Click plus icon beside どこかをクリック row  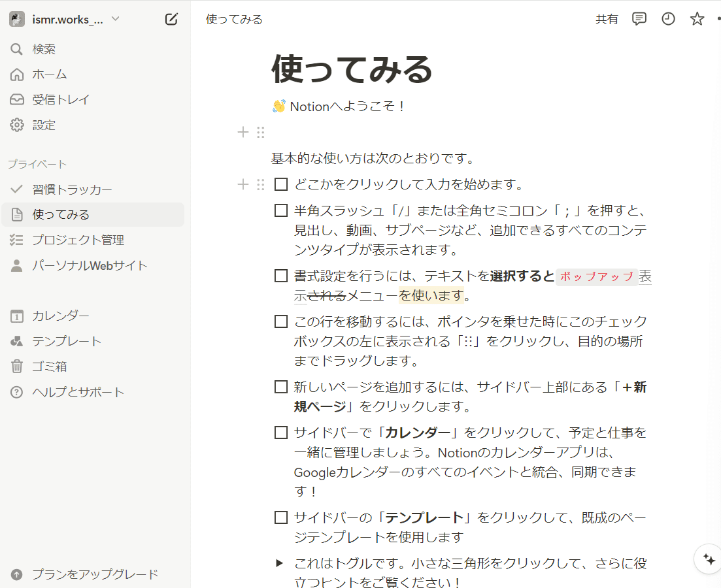[243, 184]
